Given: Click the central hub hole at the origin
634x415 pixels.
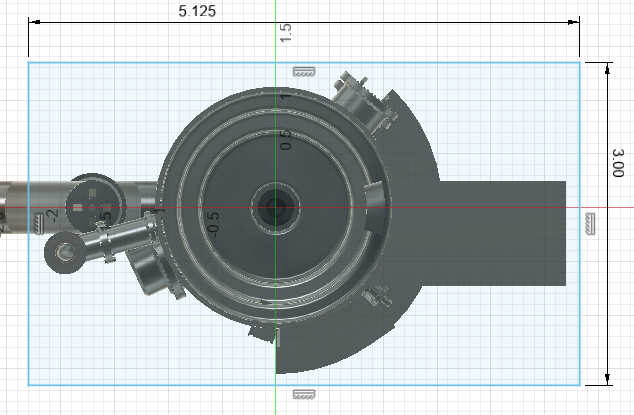Looking at the screenshot, I should pos(273,208).
